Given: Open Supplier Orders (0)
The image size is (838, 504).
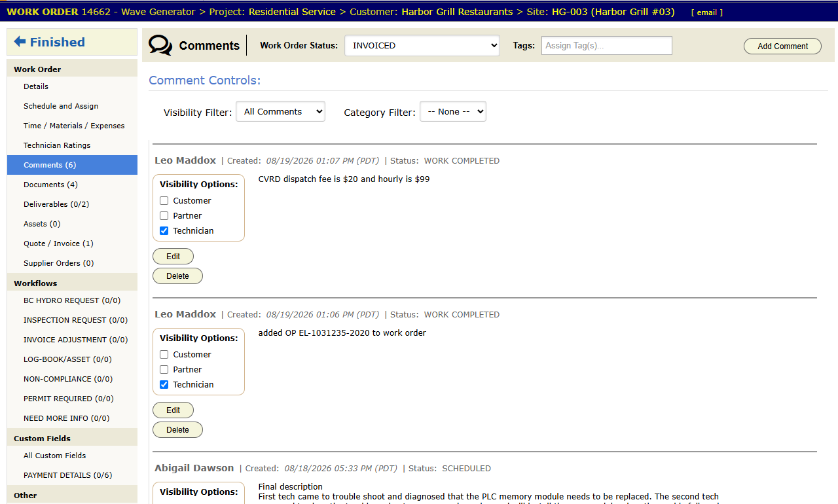Looking at the screenshot, I should click(x=72, y=263).
